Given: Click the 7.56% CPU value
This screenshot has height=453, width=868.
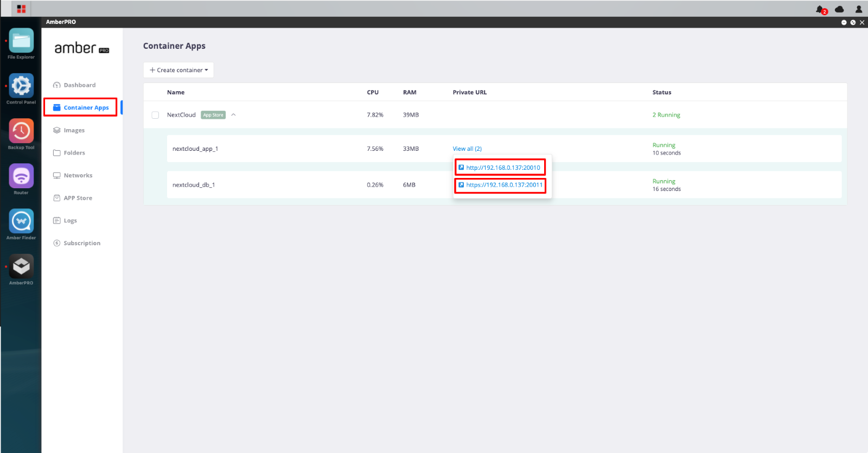Looking at the screenshot, I should click(375, 149).
